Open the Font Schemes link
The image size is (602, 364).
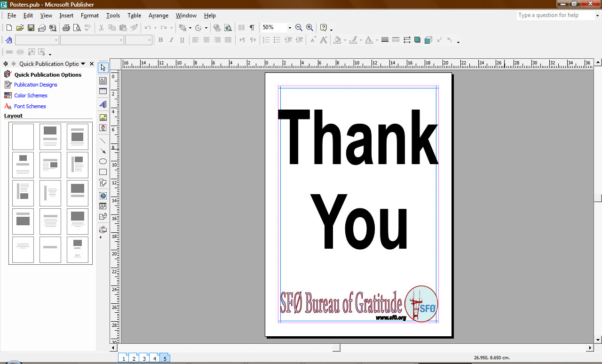click(x=30, y=106)
